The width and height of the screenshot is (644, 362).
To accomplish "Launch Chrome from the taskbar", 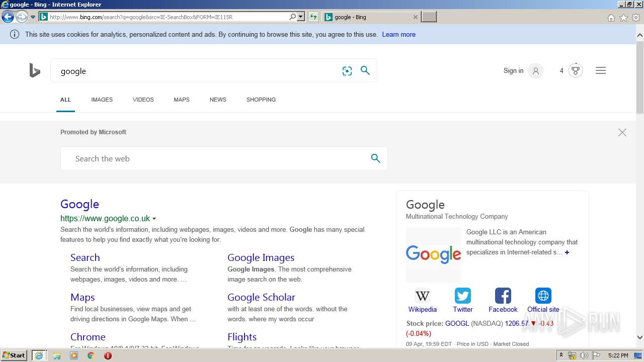I will coord(91,355).
